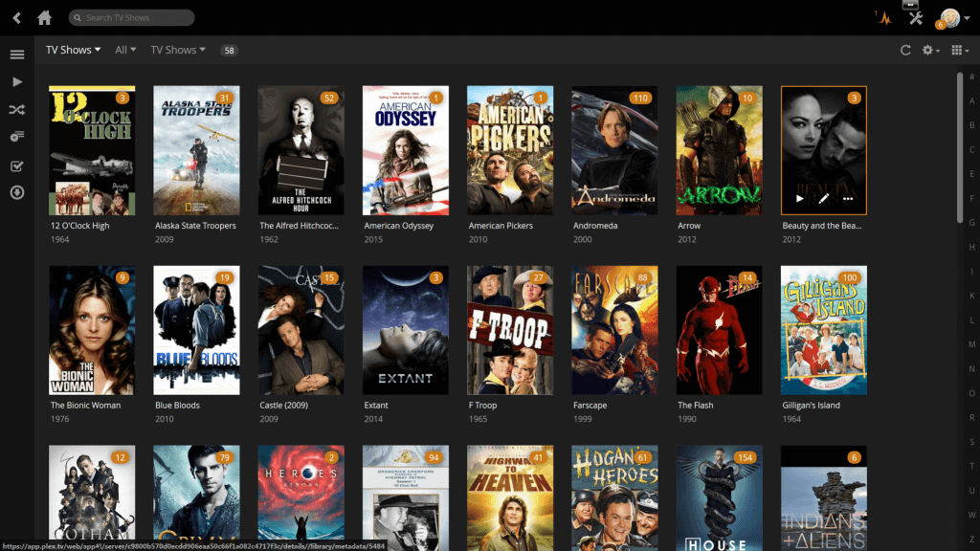Jump to letter G in index
Screen dimensions: 980x551
tap(972, 222)
